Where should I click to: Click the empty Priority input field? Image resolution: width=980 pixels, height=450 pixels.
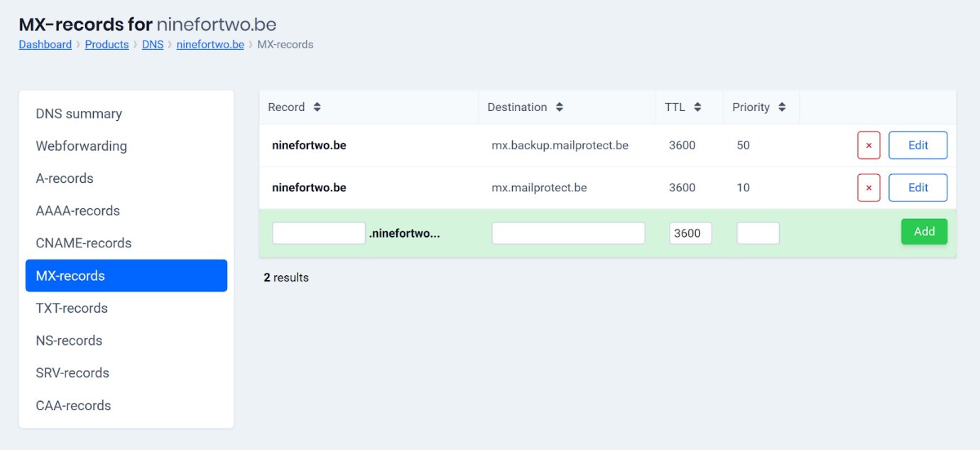758,233
